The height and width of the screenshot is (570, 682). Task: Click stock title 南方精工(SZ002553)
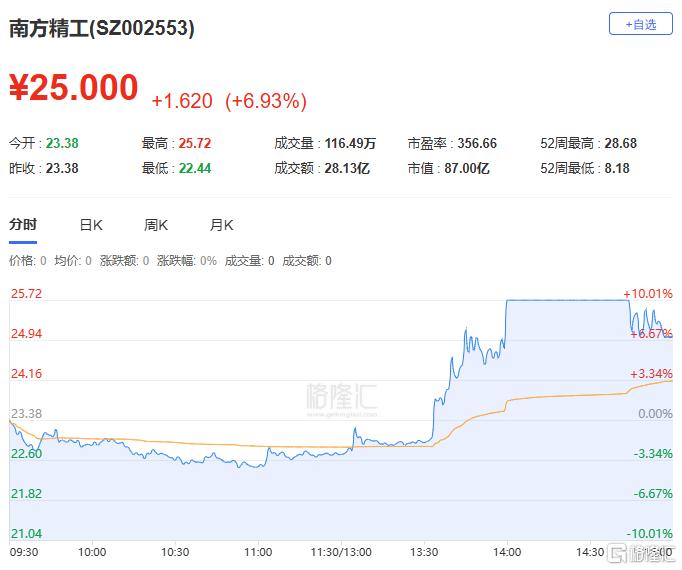[102, 28]
